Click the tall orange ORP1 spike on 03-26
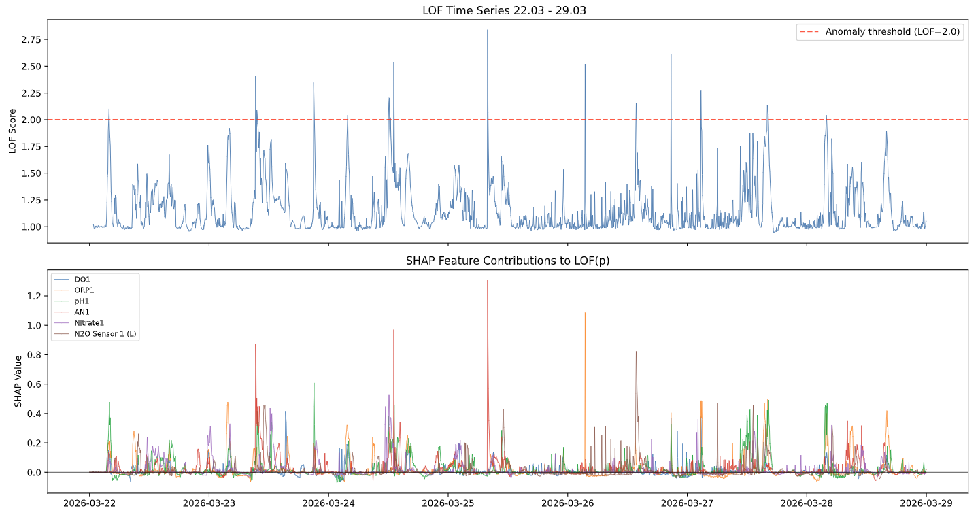Screen dimensions: 980x519 coord(585,314)
